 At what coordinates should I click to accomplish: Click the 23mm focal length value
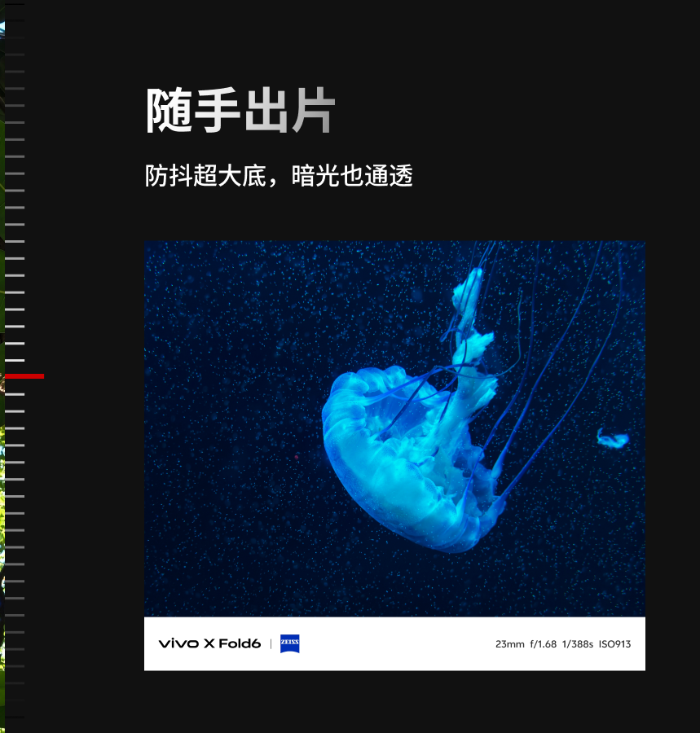pyautogui.click(x=509, y=644)
